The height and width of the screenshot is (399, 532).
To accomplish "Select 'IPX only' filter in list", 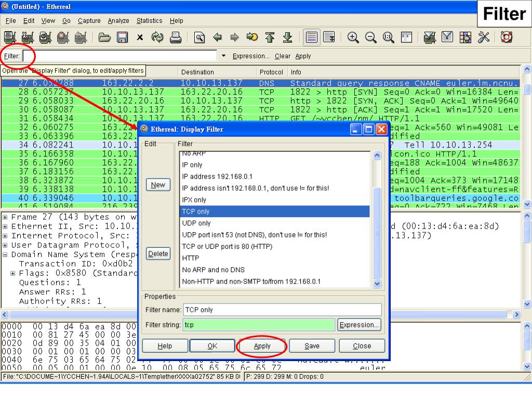I will (274, 199).
